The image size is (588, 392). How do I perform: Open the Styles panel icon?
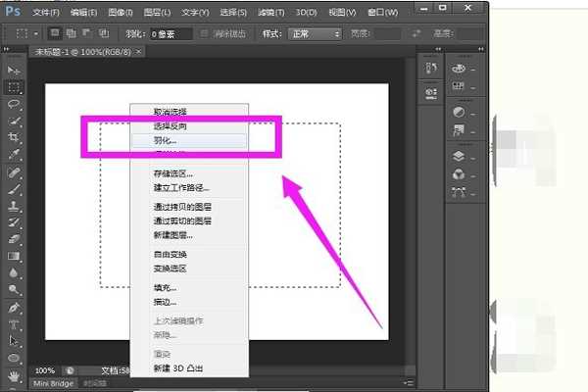point(459,129)
